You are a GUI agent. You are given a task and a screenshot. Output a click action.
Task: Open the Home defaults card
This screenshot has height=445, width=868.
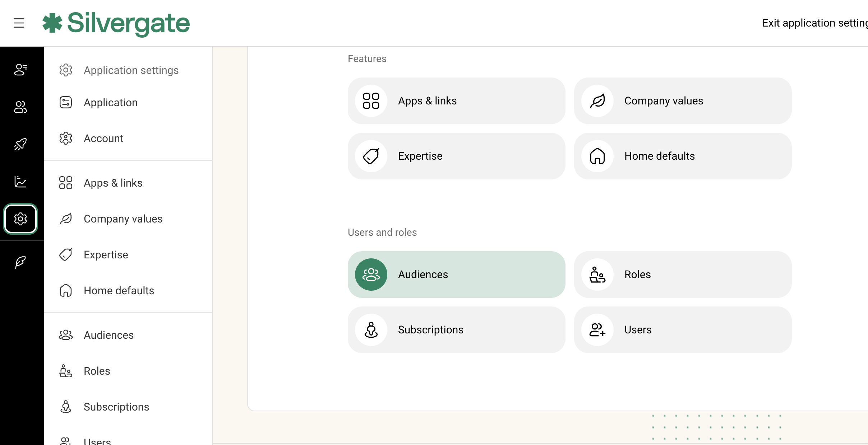tap(683, 156)
